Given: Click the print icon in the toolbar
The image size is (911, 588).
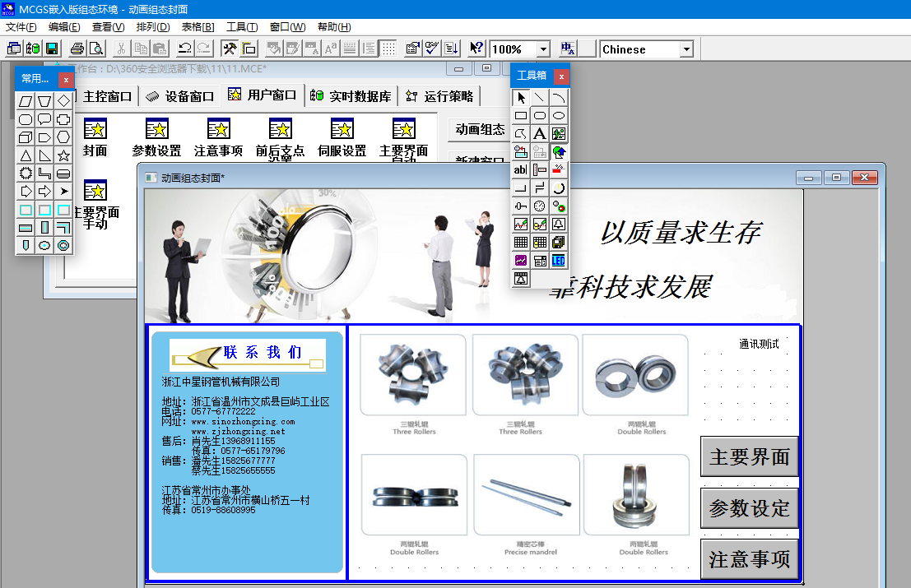Looking at the screenshot, I should [77, 49].
